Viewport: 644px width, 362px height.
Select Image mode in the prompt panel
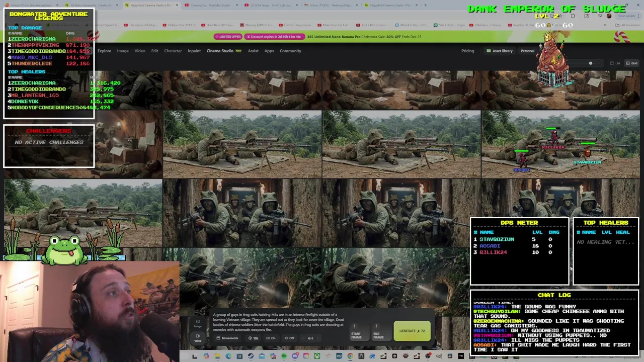pos(198,324)
